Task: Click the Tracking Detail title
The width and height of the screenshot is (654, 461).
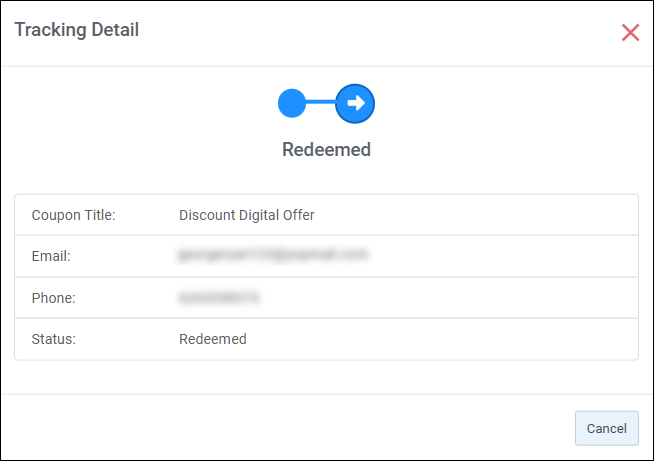Action: tap(77, 30)
